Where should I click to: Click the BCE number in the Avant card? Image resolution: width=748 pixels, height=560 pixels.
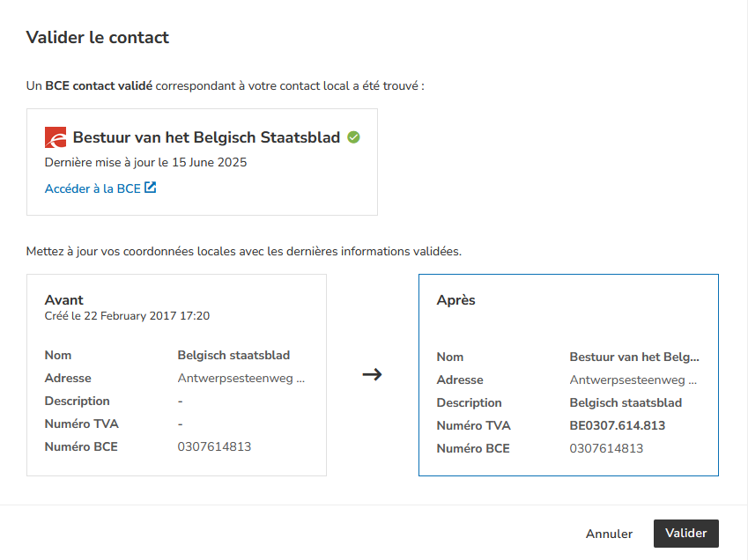pyautogui.click(x=214, y=447)
